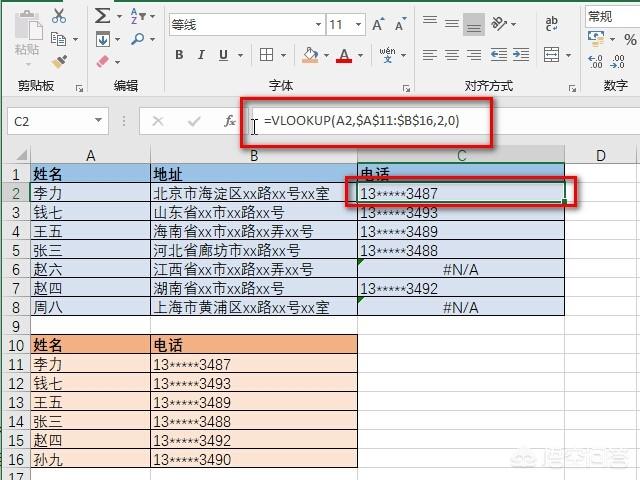The height and width of the screenshot is (480, 640).
Task: Click the Select All corner triangle
Action: coord(20,155)
